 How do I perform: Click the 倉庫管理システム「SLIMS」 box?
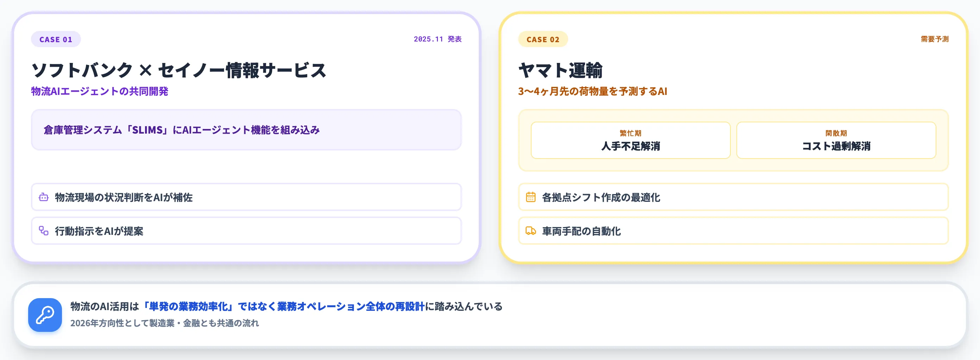246,130
